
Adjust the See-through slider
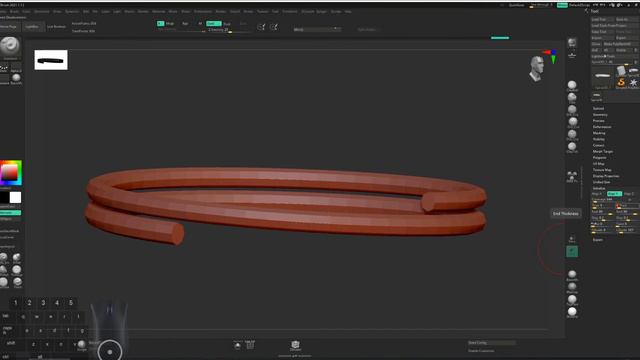(x=541, y=5)
